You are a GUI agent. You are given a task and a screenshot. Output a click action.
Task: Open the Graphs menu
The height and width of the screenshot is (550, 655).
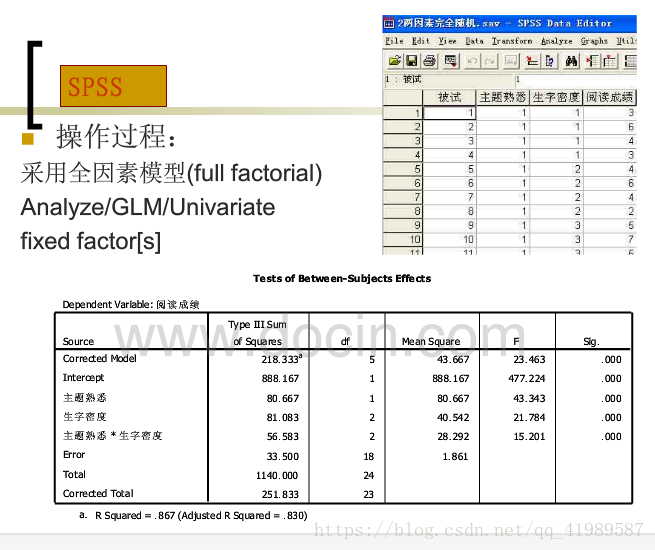pyautogui.click(x=594, y=41)
